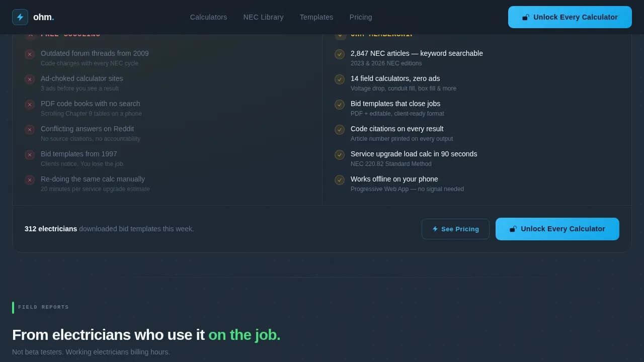Open the NEC Library nav item
This screenshot has height=362, width=644.
coord(263,17)
